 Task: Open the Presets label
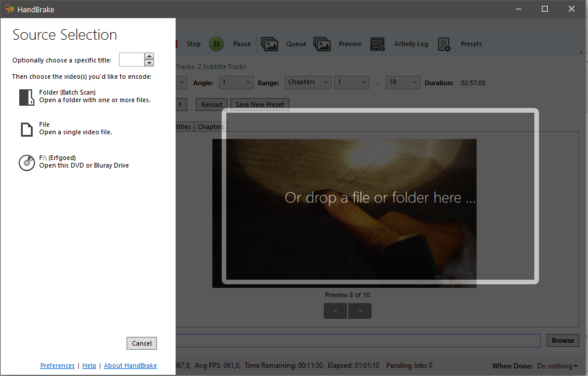pos(471,44)
